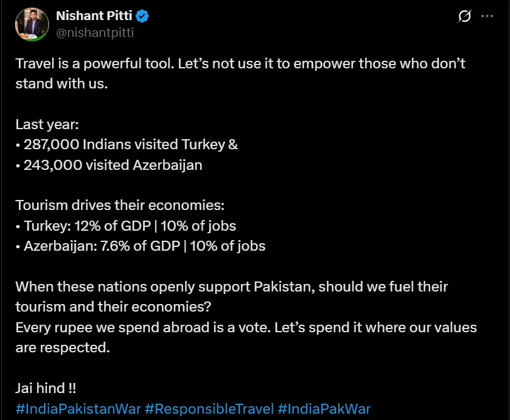Screen dimensions: 510x420
Task: Open Nishant Pitti's profile picture
Action: tap(32, 24)
